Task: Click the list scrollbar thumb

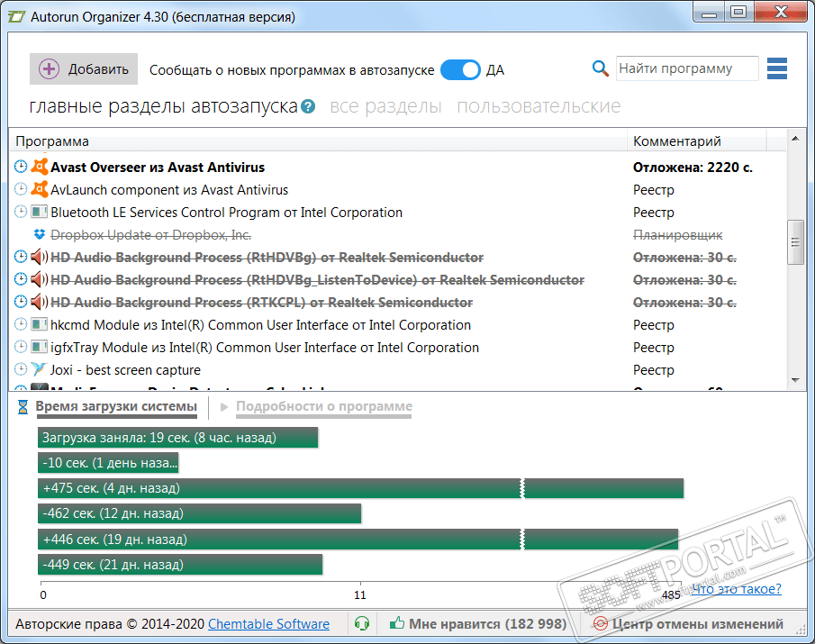Action: point(795,242)
